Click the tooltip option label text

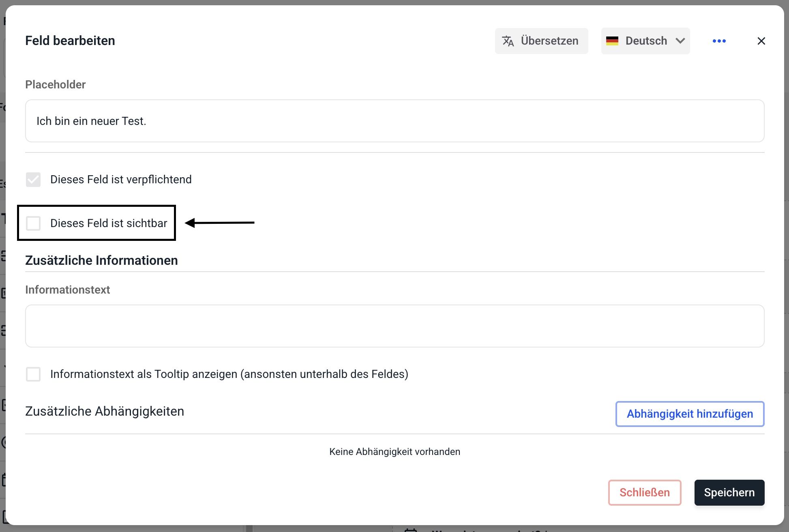pyautogui.click(x=229, y=374)
